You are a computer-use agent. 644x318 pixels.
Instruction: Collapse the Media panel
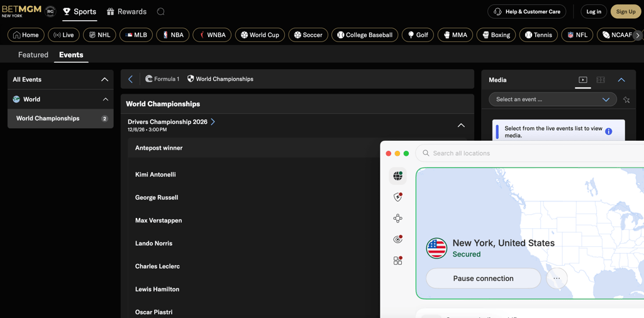[x=621, y=80]
